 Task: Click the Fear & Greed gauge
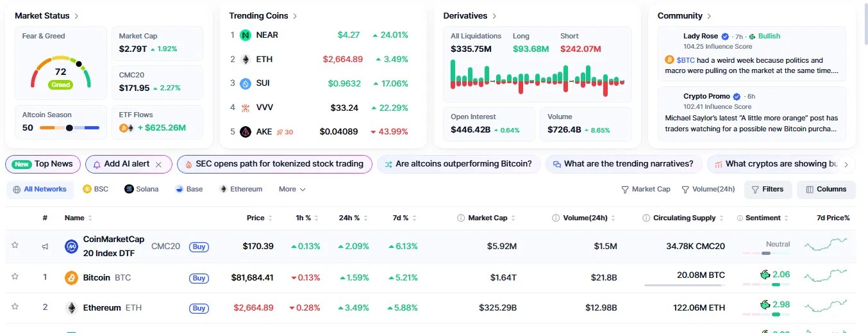click(61, 72)
